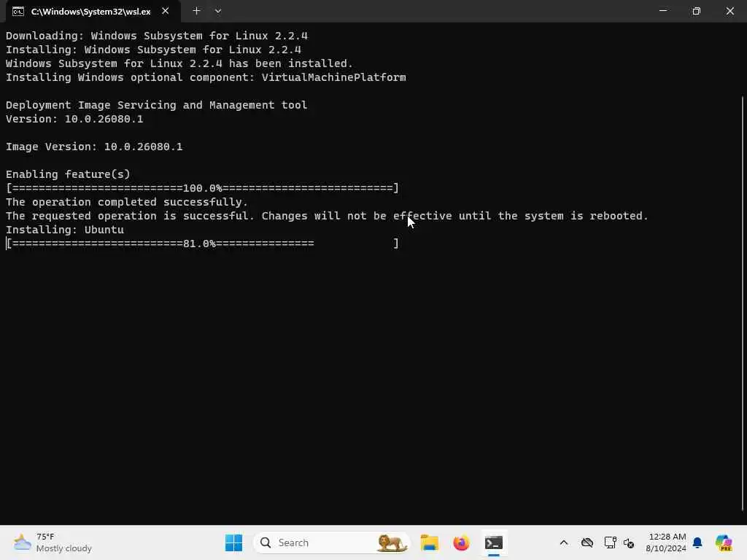Open the muted volume tray icon

pos(629,542)
